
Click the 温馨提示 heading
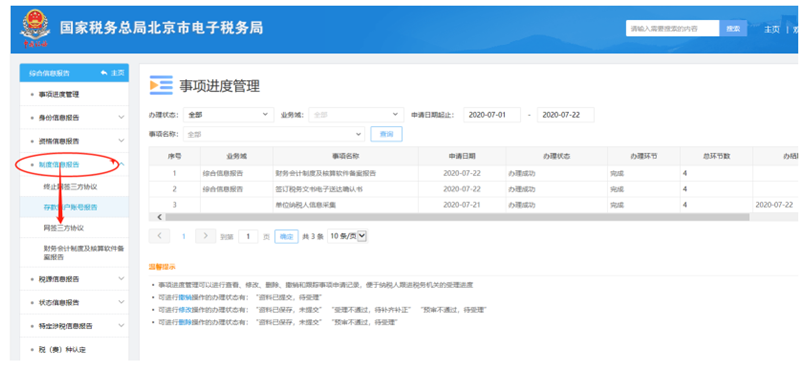(x=162, y=267)
